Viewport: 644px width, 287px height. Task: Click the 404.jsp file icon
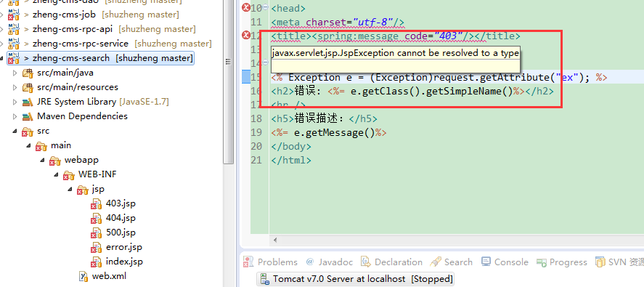click(x=96, y=218)
